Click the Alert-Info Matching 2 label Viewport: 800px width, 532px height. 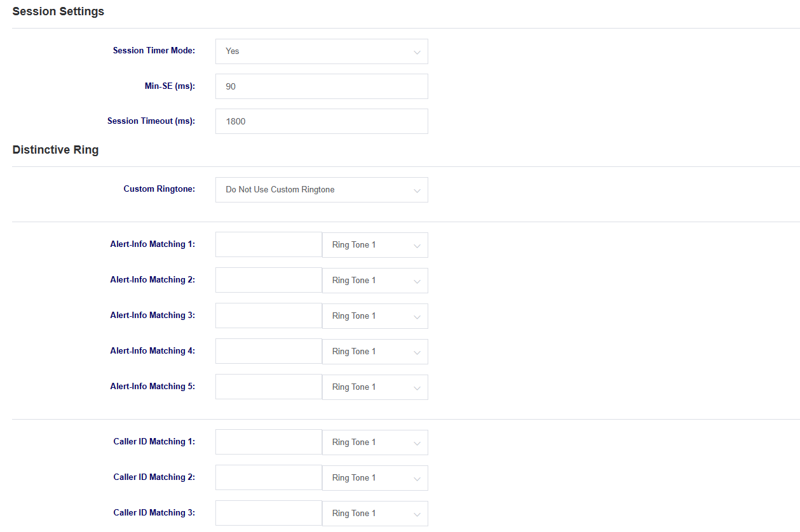pos(153,279)
